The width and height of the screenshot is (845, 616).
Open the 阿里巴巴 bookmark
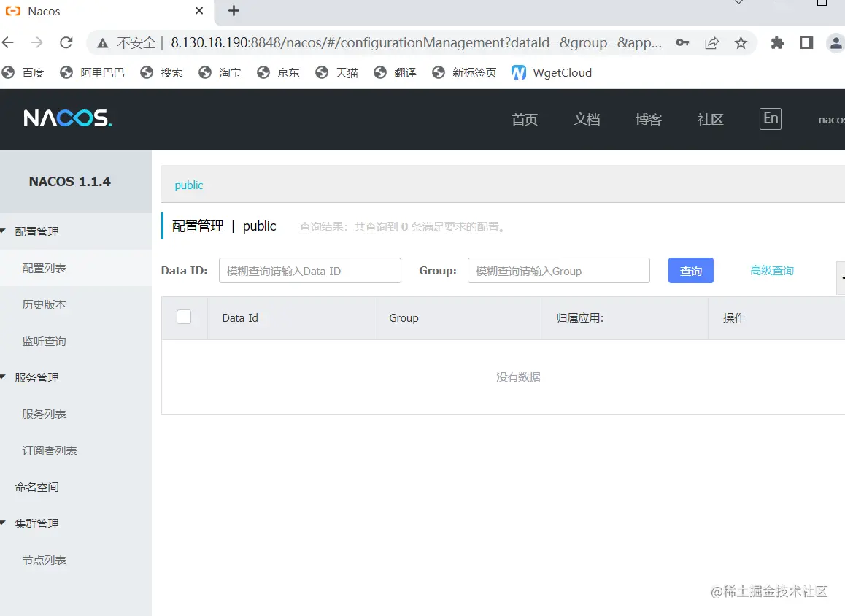[92, 73]
